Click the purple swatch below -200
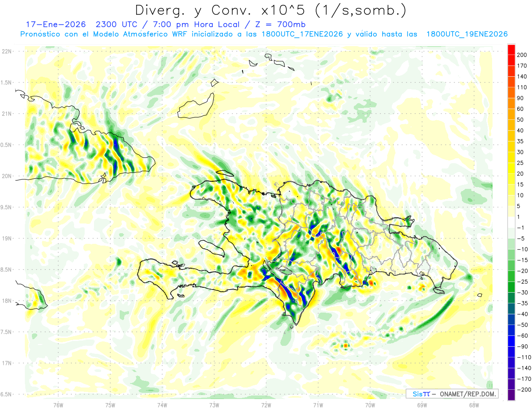 coord(511,395)
